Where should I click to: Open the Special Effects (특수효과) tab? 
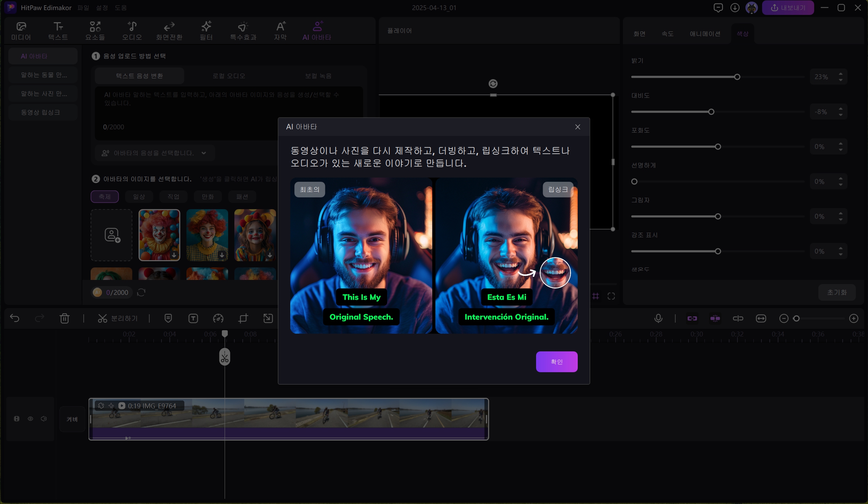[x=243, y=31]
